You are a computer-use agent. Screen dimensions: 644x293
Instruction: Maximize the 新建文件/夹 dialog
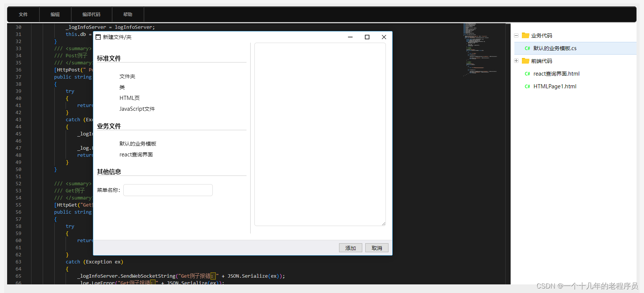click(367, 37)
